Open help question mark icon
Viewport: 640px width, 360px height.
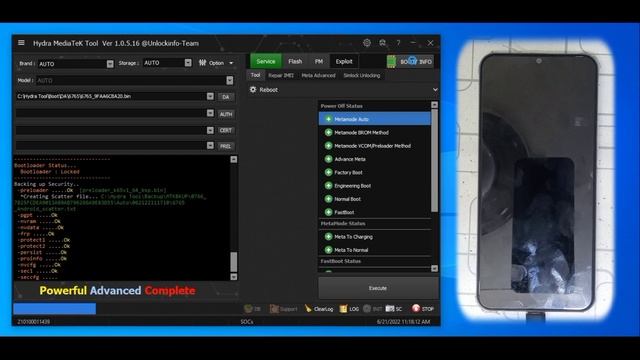(398, 42)
